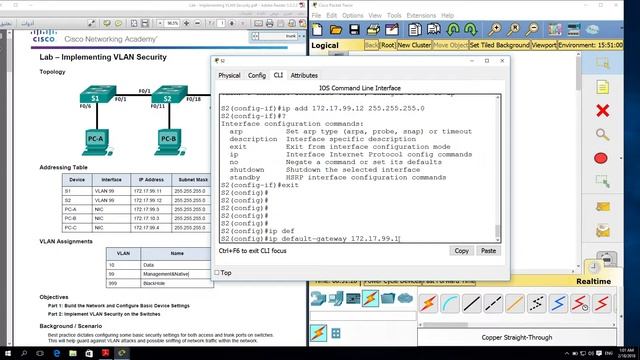The height and width of the screenshot is (360, 640).
Task: Select the Inspect magnifier tool
Action: [x=602, y=134]
